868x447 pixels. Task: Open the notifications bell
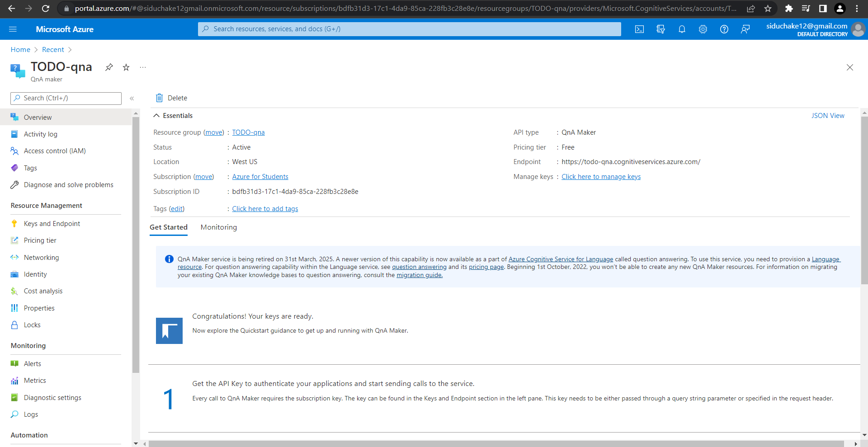click(x=682, y=29)
